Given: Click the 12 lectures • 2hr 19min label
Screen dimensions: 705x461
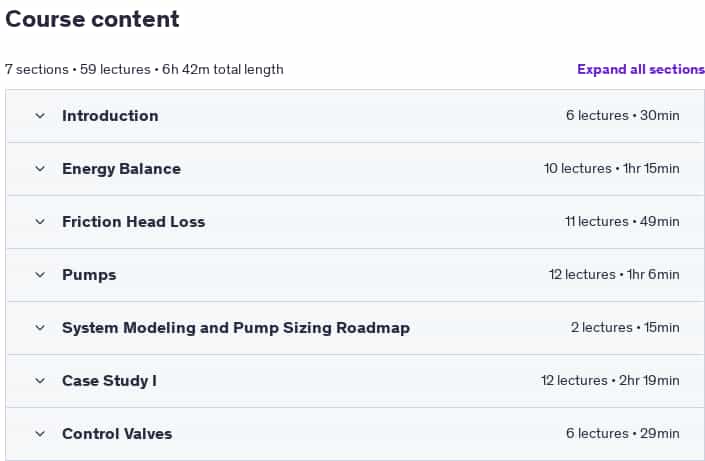Looking at the screenshot, I should (x=610, y=380).
